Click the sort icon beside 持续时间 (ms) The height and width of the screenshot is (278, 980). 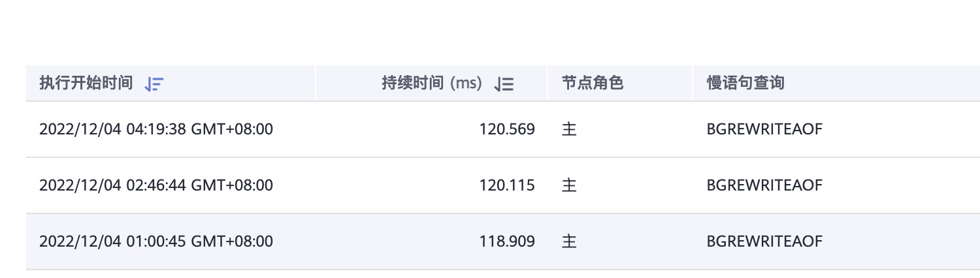pos(504,84)
